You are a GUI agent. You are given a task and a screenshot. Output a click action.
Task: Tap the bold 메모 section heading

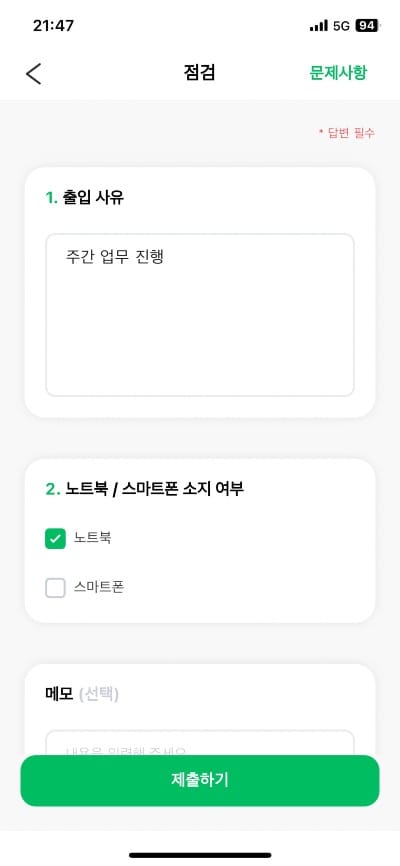60,694
